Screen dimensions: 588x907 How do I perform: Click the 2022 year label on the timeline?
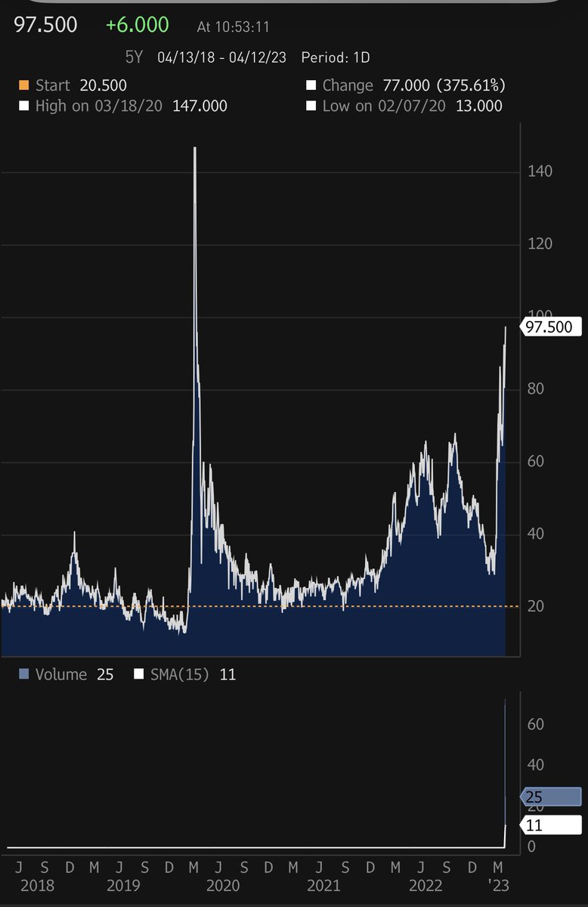point(424,885)
